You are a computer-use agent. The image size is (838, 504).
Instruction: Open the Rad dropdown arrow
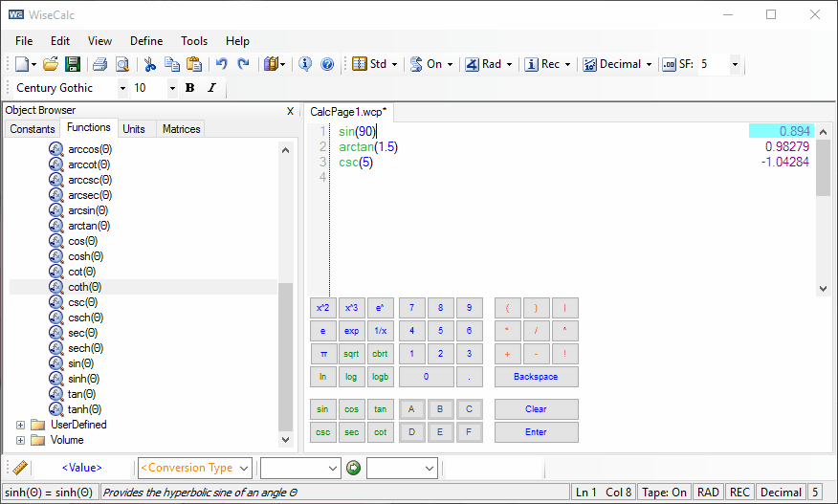click(509, 65)
